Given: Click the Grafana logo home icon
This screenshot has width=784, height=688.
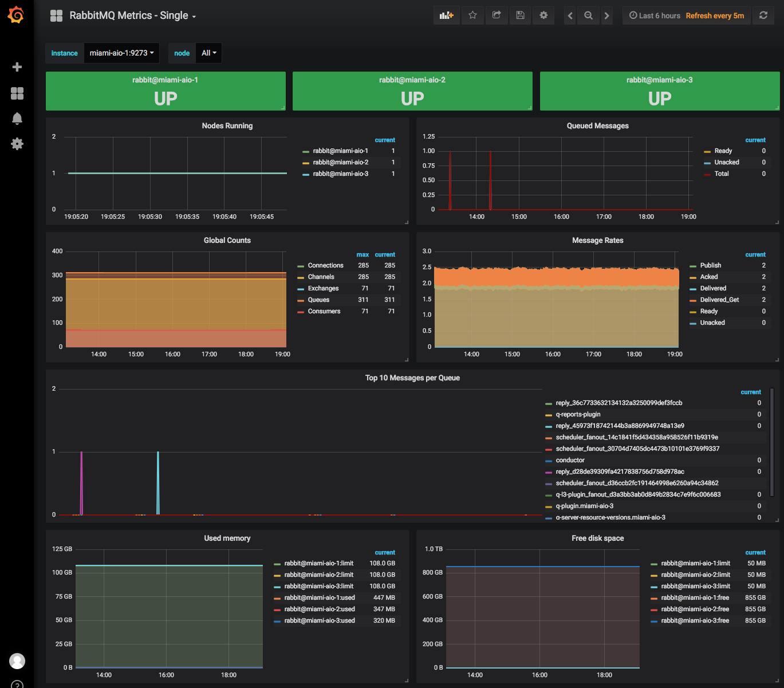Looking at the screenshot, I should pyautogui.click(x=16, y=15).
